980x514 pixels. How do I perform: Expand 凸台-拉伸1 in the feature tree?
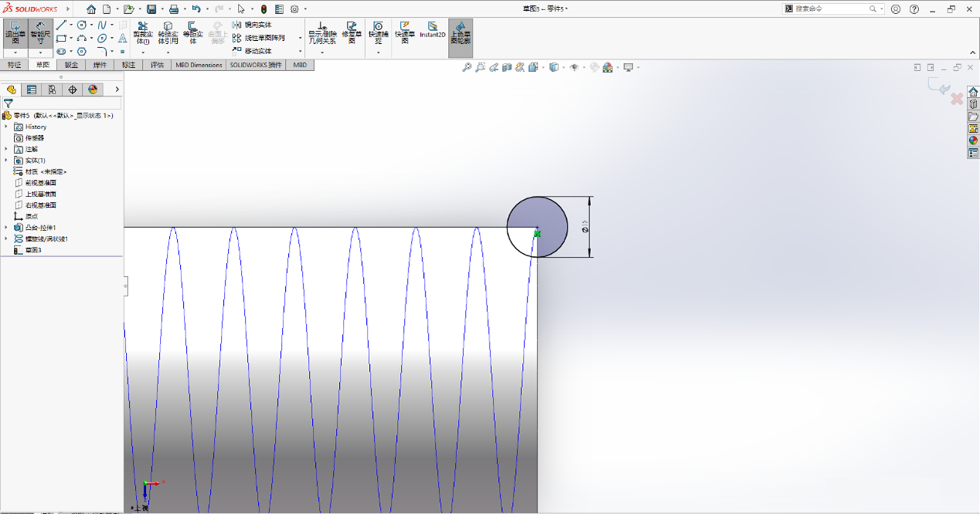click(x=8, y=228)
